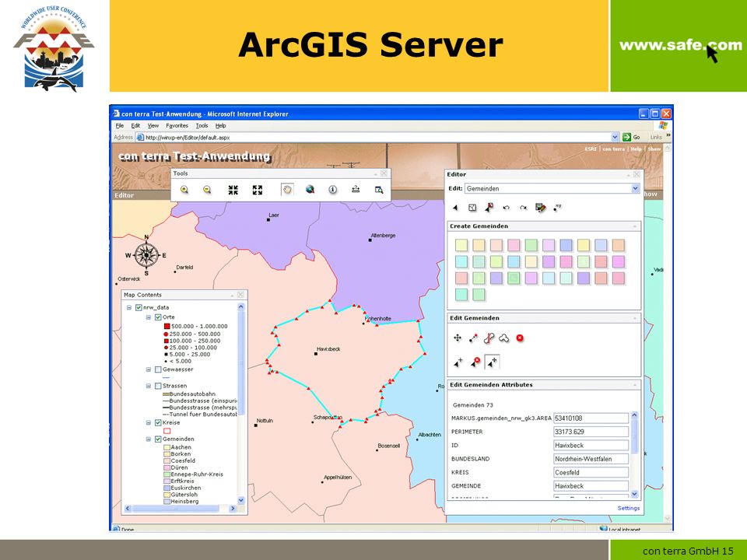Click the ESRI link in page header
The height and width of the screenshot is (560, 747).
coord(591,149)
